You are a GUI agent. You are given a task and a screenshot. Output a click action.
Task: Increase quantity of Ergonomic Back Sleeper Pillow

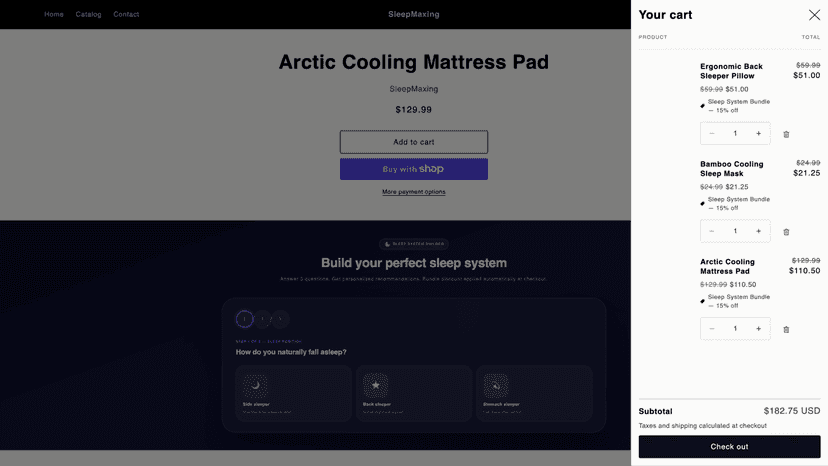pos(758,134)
